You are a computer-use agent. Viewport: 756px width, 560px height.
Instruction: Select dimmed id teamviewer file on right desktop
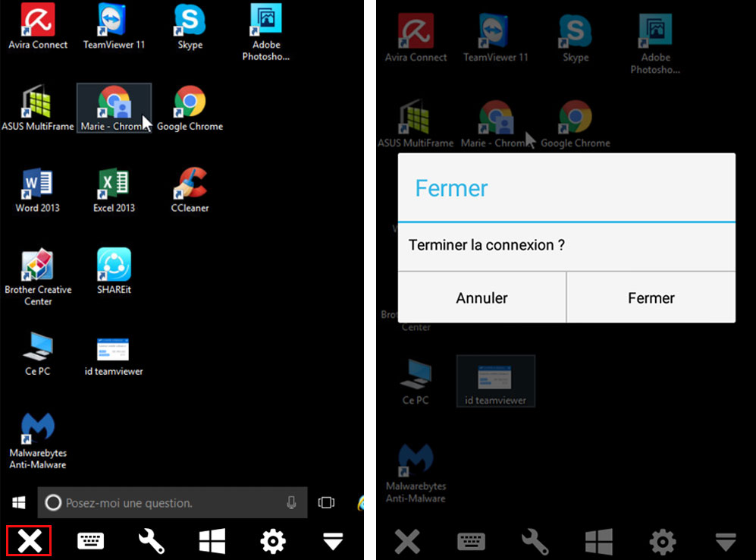pos(496,382)
